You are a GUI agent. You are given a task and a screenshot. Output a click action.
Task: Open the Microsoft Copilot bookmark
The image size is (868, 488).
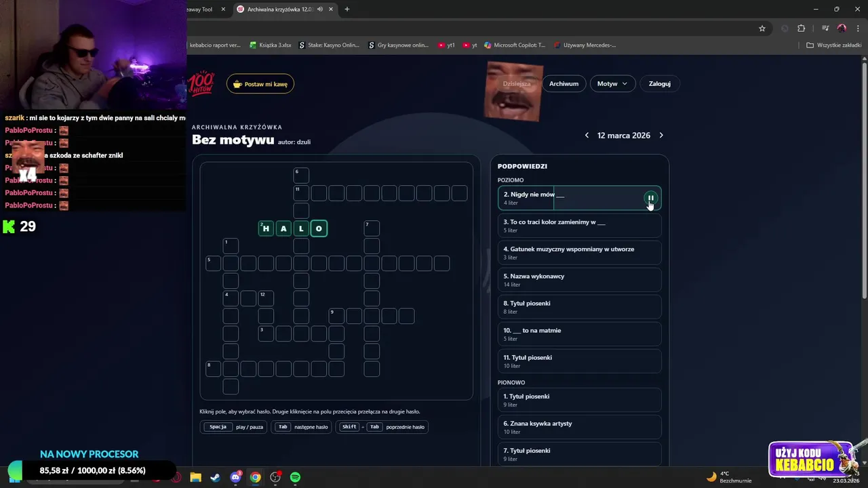pyautogui.click(x=515, y=45)
